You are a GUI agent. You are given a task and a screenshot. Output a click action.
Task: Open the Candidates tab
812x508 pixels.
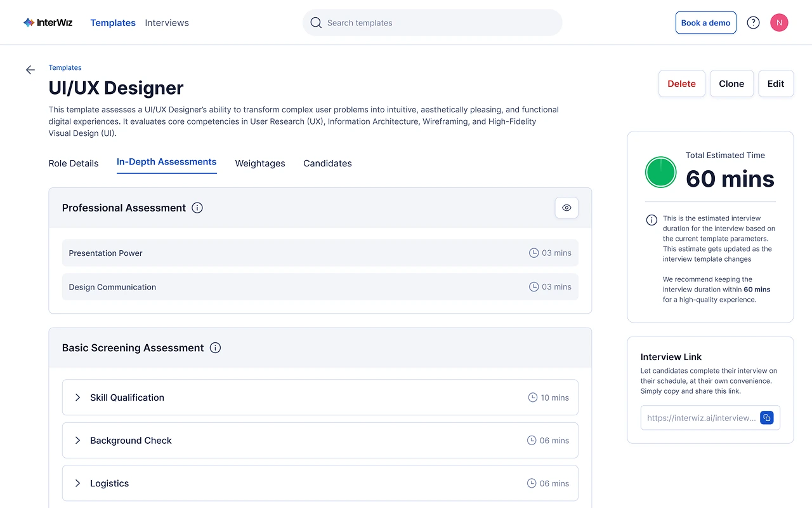point(327,163)
